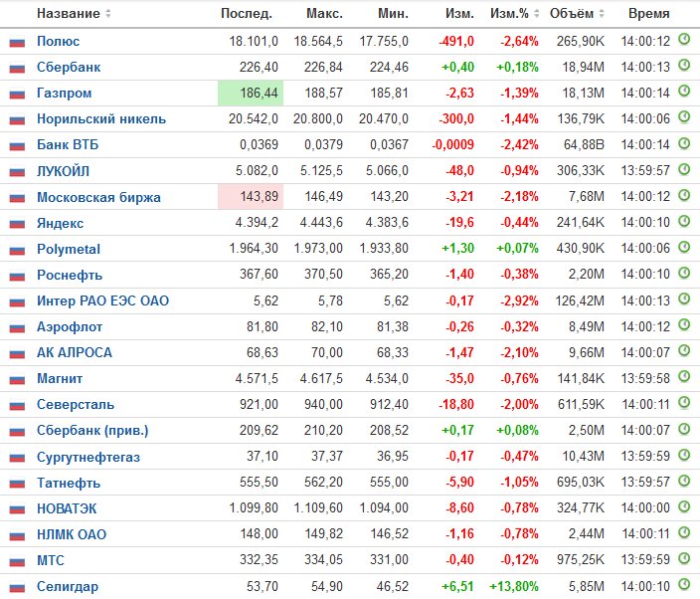
Task: Open the МТС stock link
Action: 51,560
